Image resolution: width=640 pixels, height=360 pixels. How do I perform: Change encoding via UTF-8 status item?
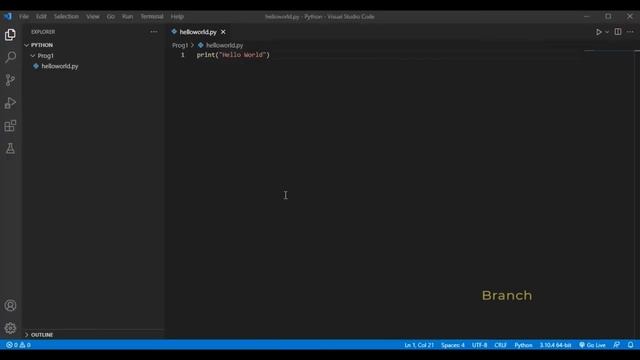[x=480, y=345]
